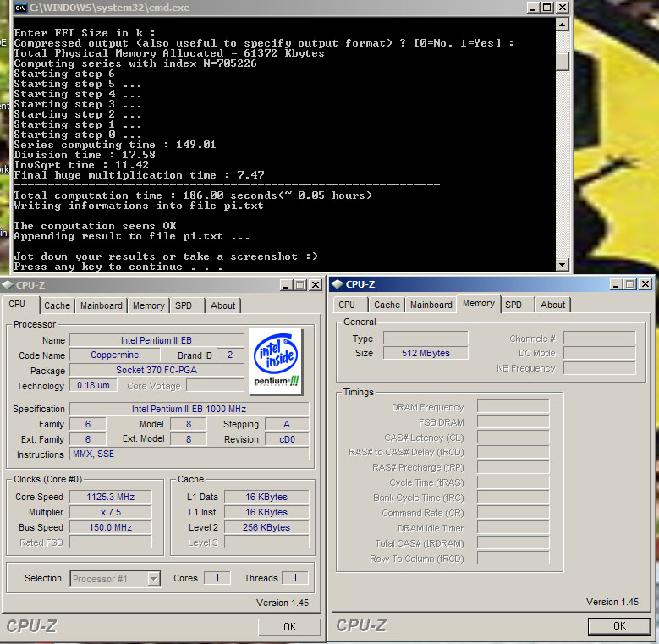The height and width of the screenshot is (644, 659).
Task: Click 'The computation seems OK' line
Action: [x=95, y=226]
